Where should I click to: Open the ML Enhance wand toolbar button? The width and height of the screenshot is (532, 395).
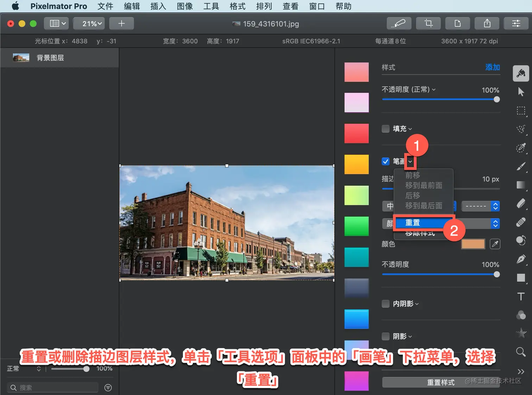tap(399, 24)
